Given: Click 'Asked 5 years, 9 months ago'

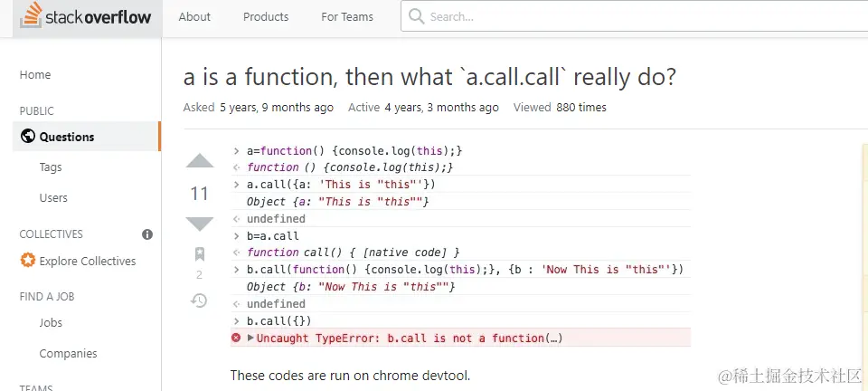Looking at the screenshot, I should (258, 108).
